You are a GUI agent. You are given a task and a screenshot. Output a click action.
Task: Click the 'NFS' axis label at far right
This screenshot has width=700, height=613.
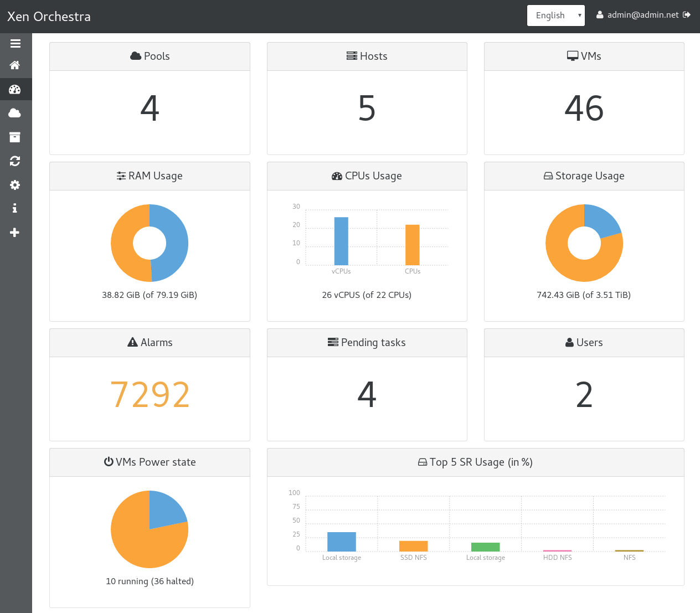pos(630,558)
